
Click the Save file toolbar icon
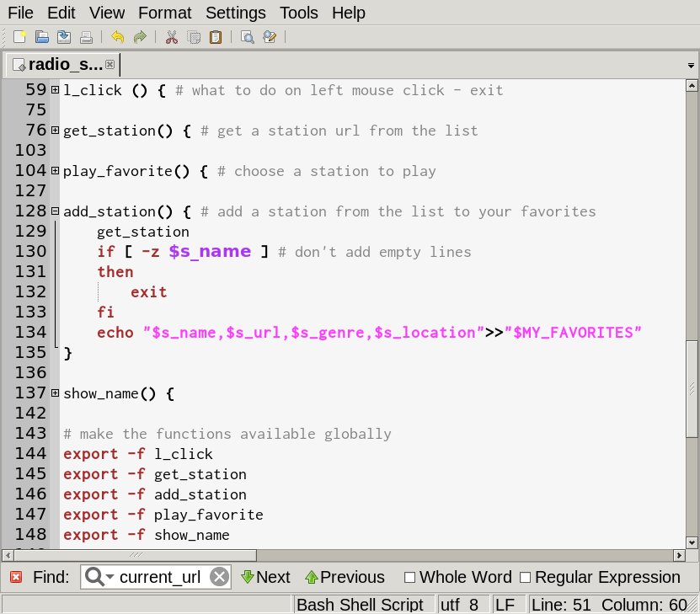click(64, 37)
